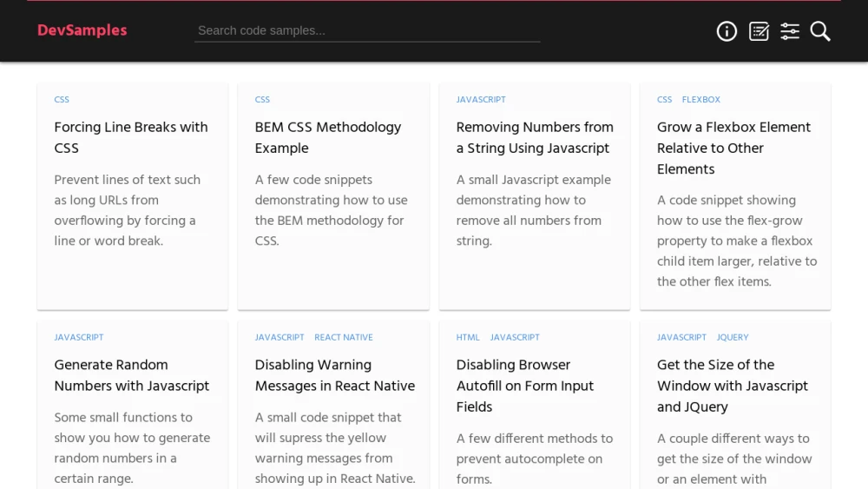
Task: Focus the Search code samples field
Action: point(367,31)
